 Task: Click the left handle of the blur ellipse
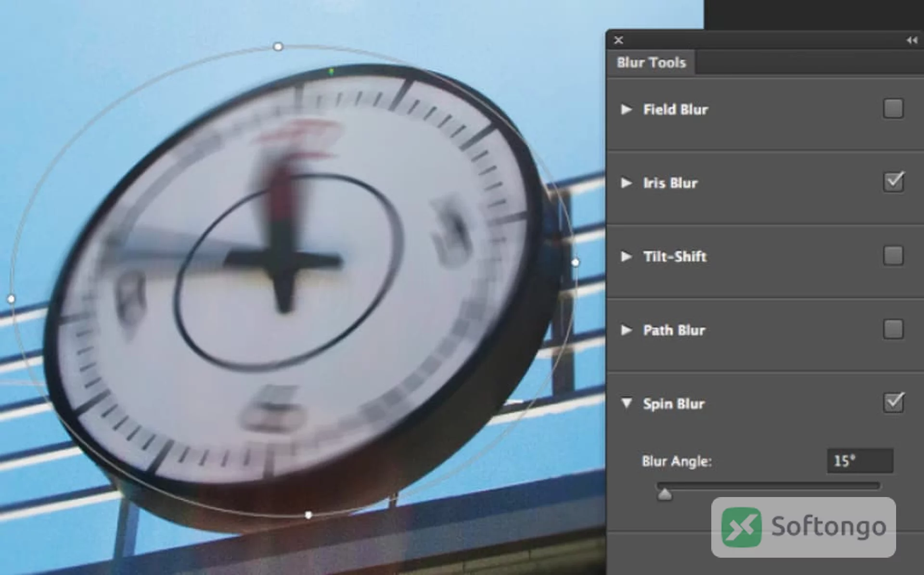11,299
